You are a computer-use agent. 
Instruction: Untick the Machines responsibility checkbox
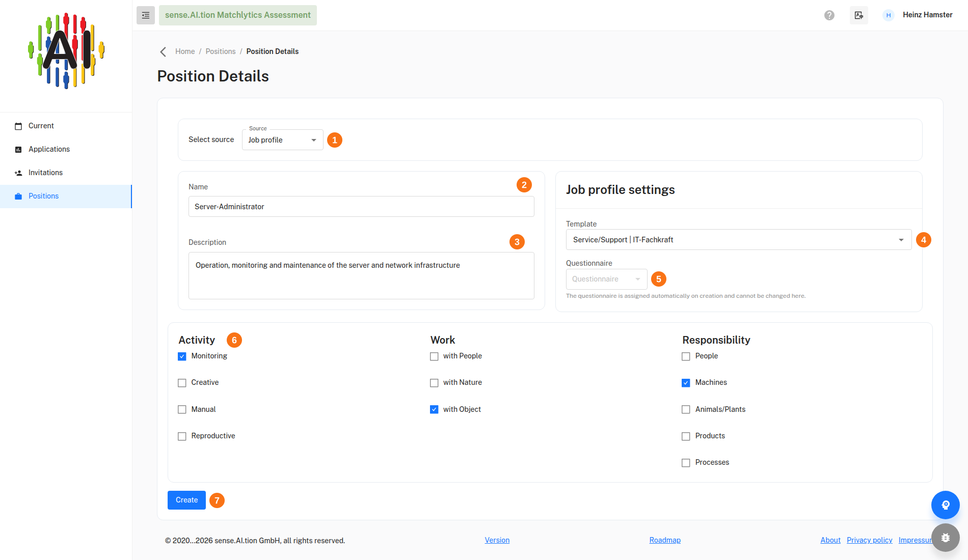click(686, 383)
